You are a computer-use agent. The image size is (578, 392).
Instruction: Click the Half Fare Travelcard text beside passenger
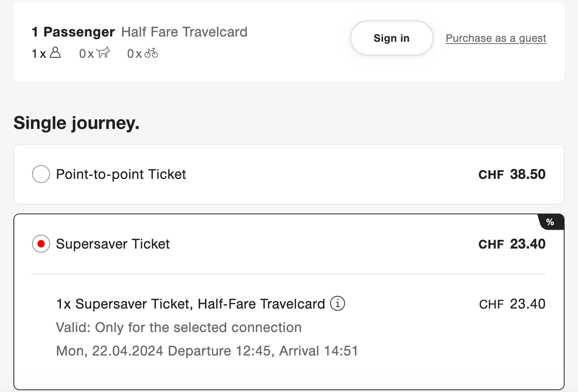(184, 32)
